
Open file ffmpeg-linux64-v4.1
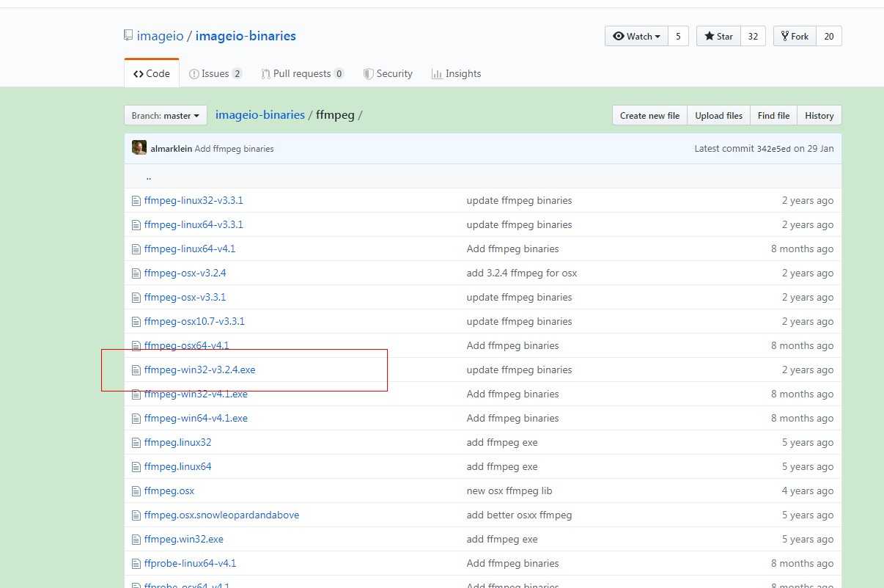(x=190, y=249)
